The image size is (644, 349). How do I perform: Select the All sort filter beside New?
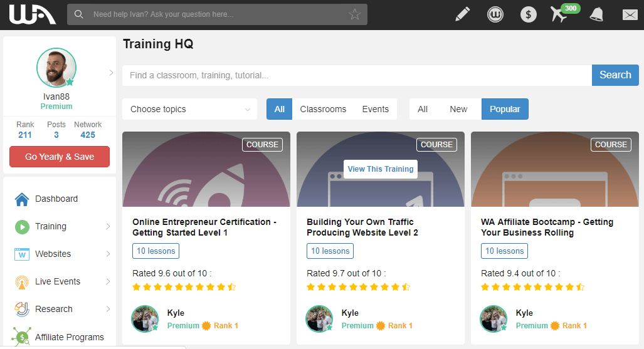pyautogui.click(x=423, y=109)
